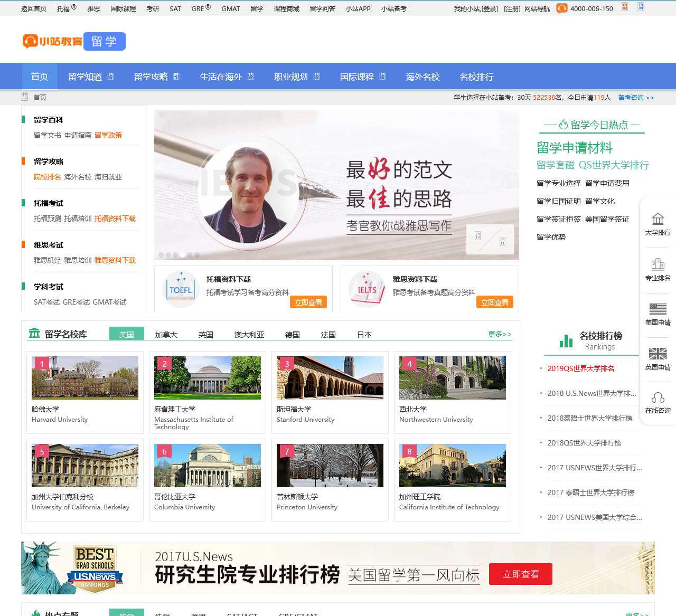Open QS世界大学排行 link
This screenshot has width=676, height=616.
614,165
